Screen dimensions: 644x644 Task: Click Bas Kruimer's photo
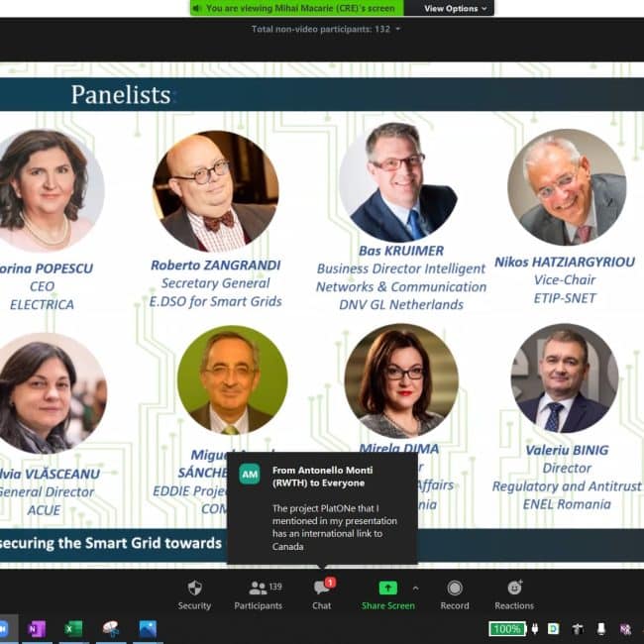click(x=399, y=181)
